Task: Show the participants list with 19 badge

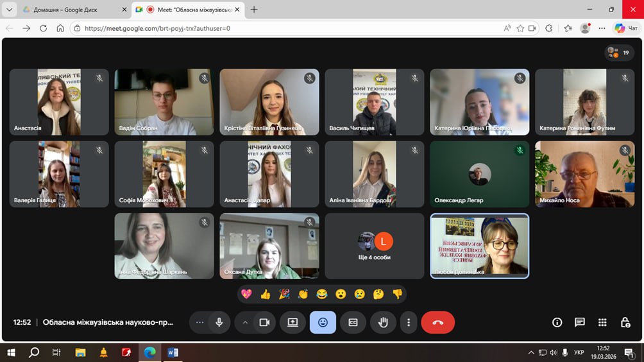Action: pyautogui.click(x=619, y=53)
